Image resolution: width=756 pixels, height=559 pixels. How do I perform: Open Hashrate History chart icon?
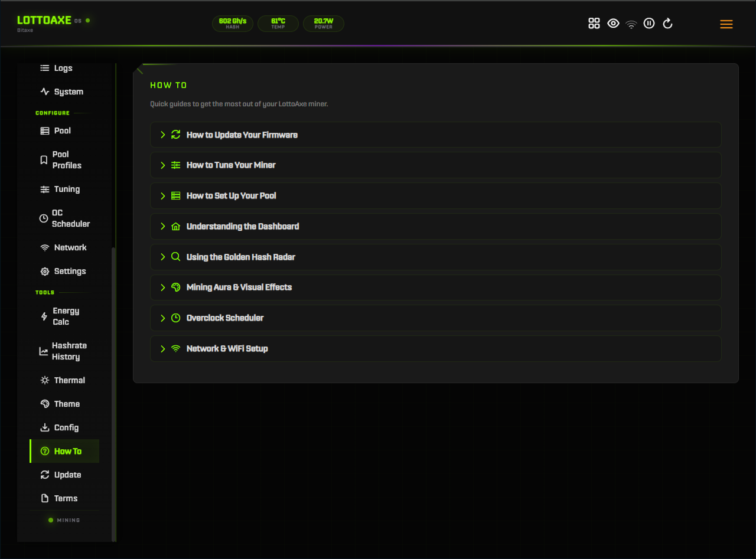point(44,351)
